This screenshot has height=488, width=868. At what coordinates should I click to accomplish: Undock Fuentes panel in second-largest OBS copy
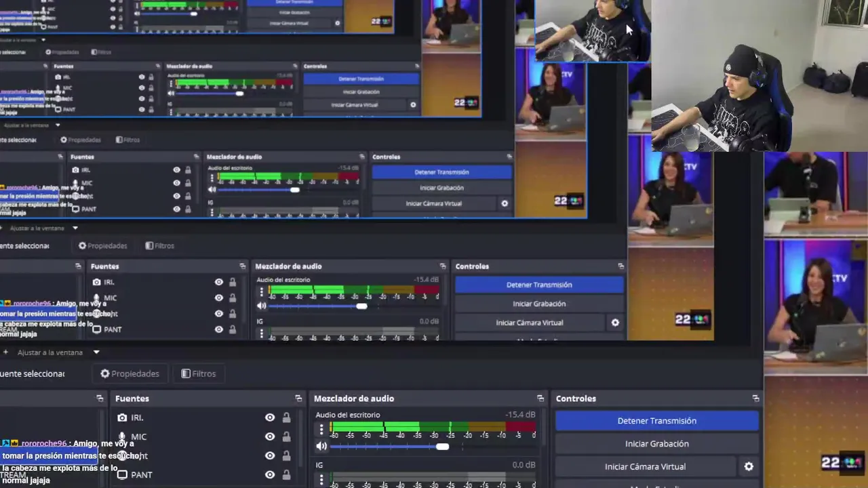[x=242, y=266]
